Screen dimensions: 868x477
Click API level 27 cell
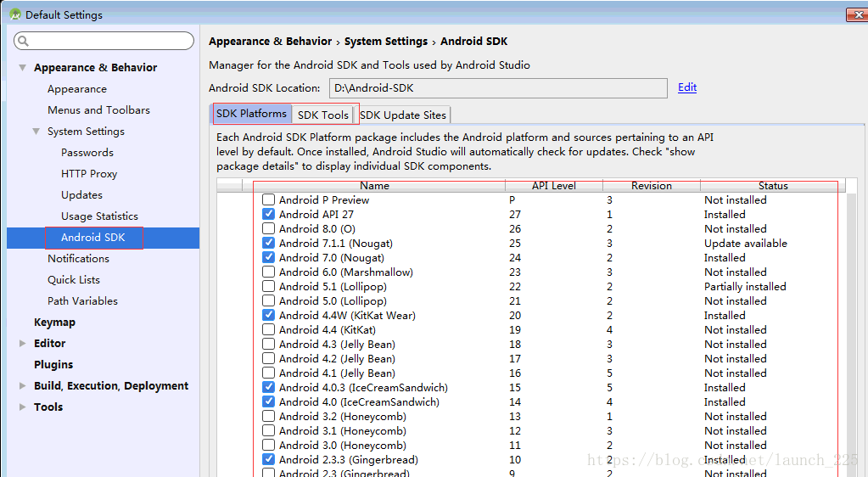point(515,215)
